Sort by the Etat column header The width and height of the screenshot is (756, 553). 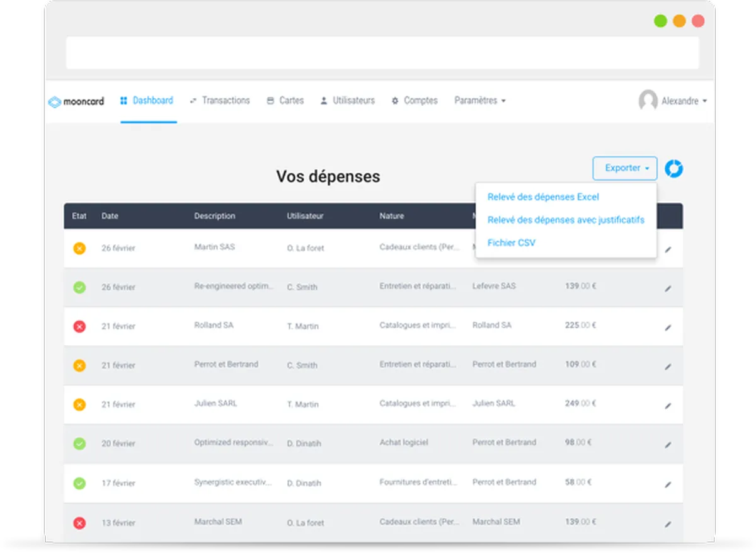[x=79, y=216]
